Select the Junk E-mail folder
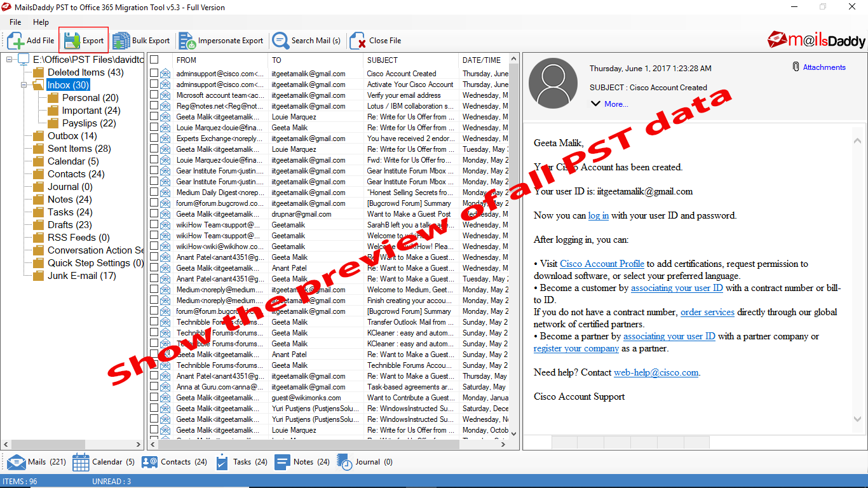 click(x=77, y=275)
